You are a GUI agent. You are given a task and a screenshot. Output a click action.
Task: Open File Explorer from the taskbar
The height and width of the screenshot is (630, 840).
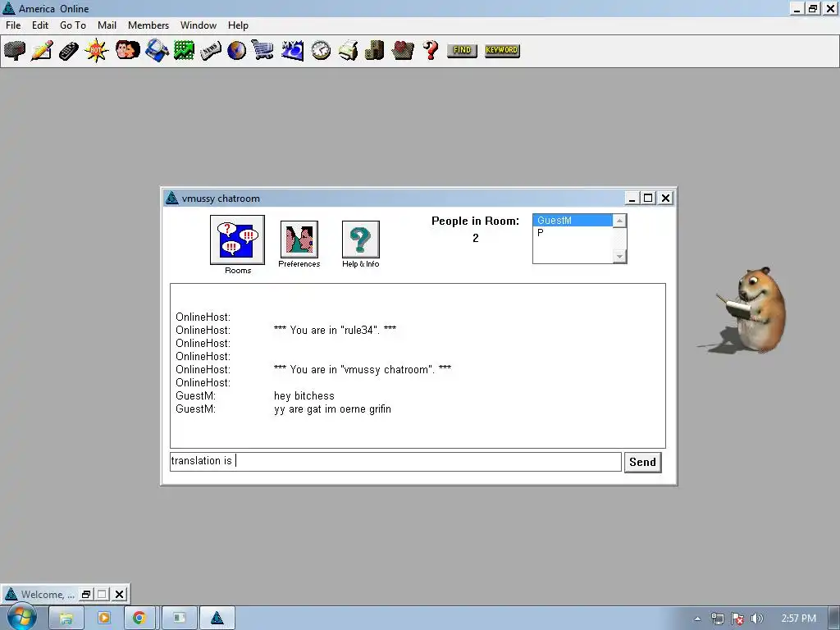(x=66, y=618)
